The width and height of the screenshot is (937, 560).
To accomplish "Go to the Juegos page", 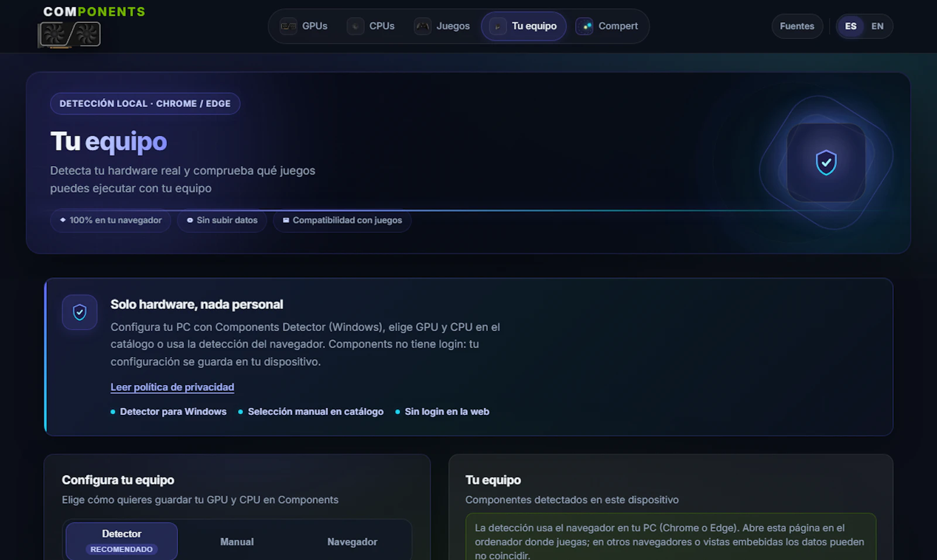I will (443, 26).
